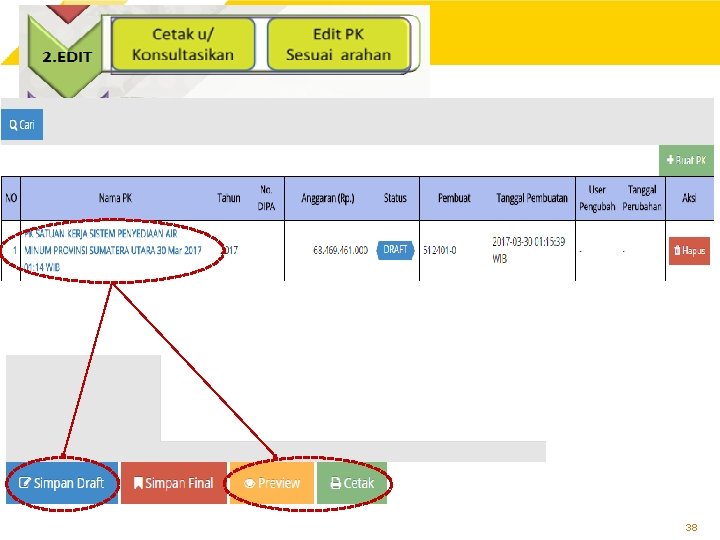720x540 pixels.
Task: Click the Tanggal Pembuatan column header
Action: 532,198
